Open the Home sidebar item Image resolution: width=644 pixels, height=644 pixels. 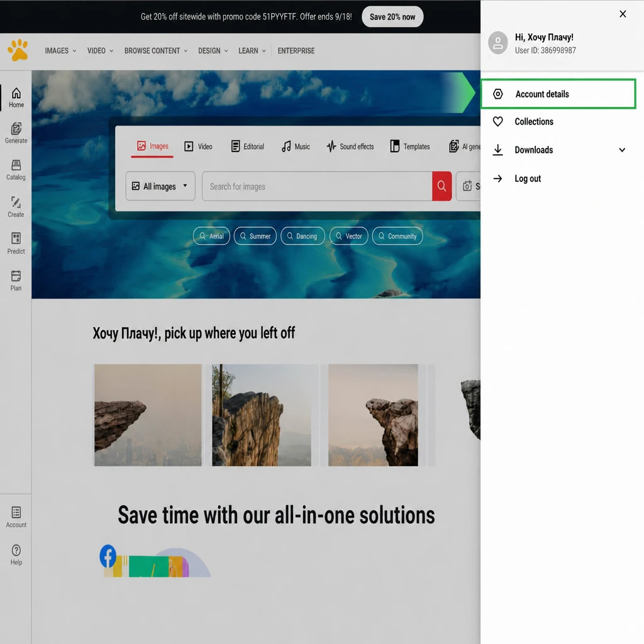tap(16, 97)
